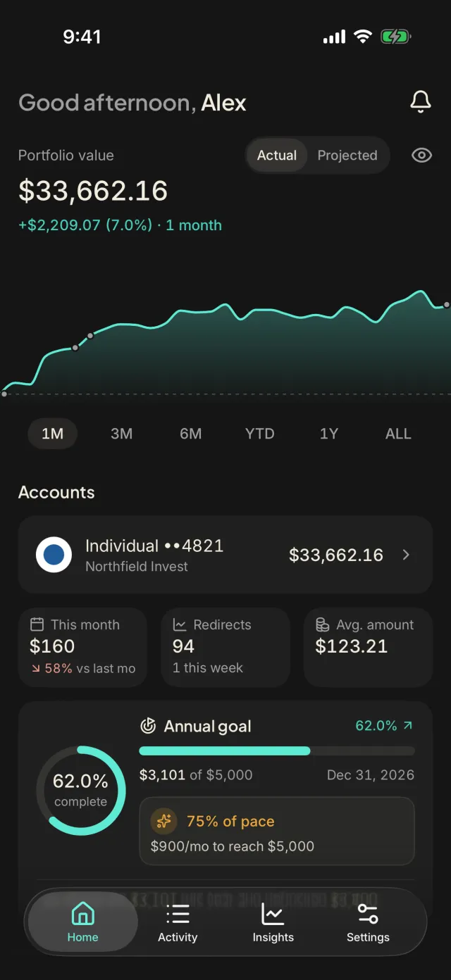The height and width of the screenshot is (980, 451).
Task: Open the 75% of pace suggestion card
Action: (x=277, y=831)
